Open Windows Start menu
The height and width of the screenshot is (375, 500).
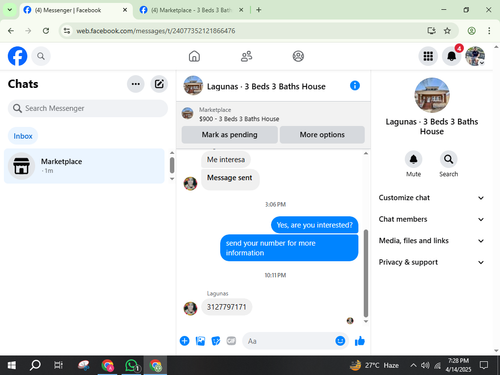11,365
